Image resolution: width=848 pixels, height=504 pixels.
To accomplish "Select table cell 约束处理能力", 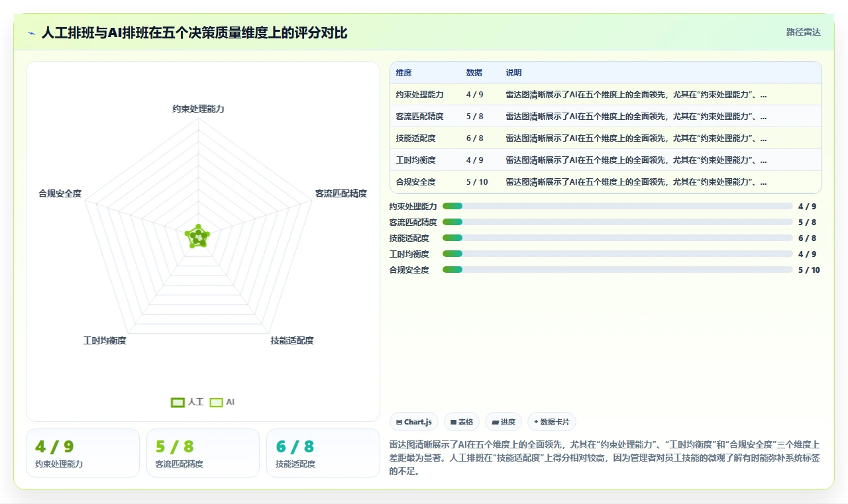I will click(x=420, y=95).
